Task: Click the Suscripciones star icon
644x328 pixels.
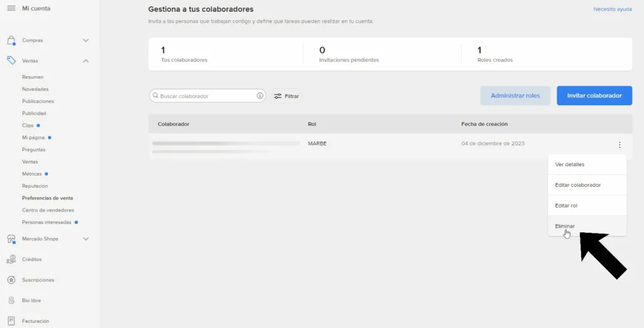Action: pyautogui.click(x=11, y=280)
